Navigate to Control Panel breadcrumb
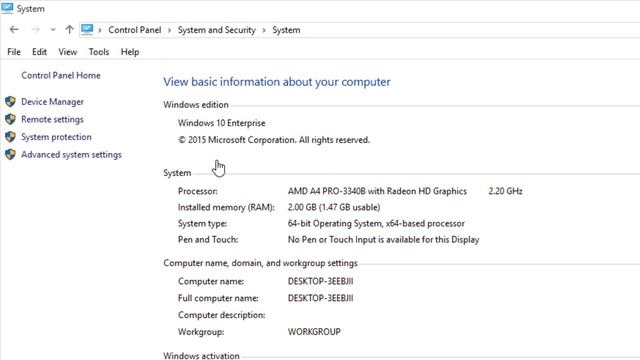 pyautogui.click(x=135, y=30)
